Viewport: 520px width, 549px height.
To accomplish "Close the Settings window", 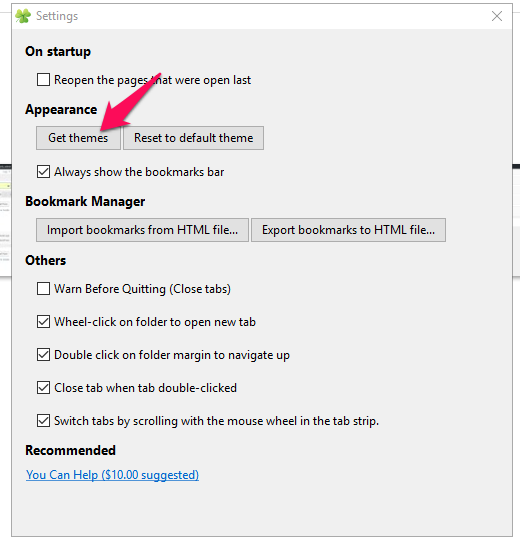I will pos(497,16).
